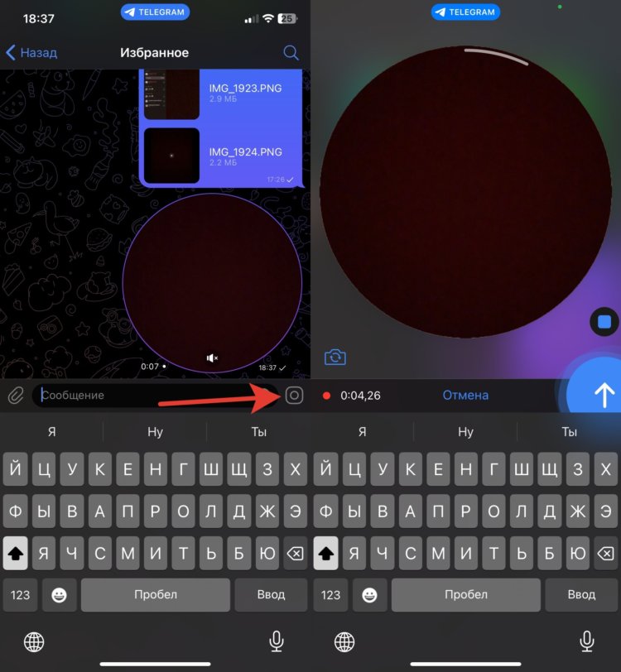Viewport: 621px width, 672px height.
Task: Tap dictation microphone on left keyboard
Action: 277,641
